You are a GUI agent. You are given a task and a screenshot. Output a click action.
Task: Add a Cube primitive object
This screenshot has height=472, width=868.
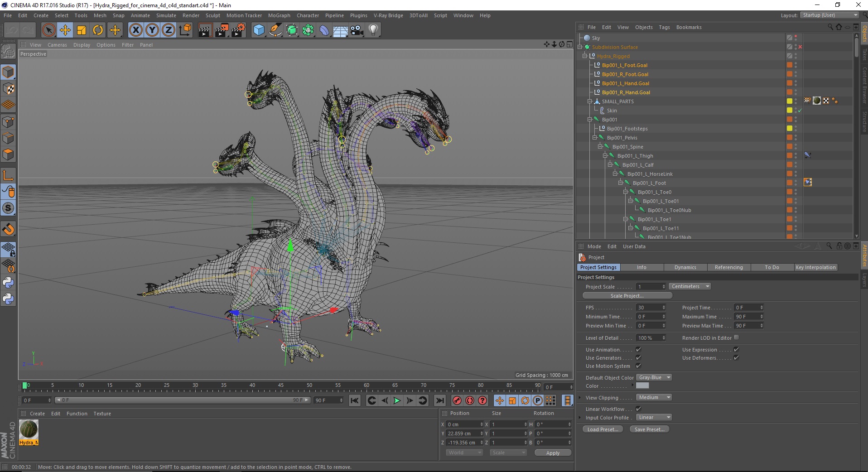click(259, 30)
